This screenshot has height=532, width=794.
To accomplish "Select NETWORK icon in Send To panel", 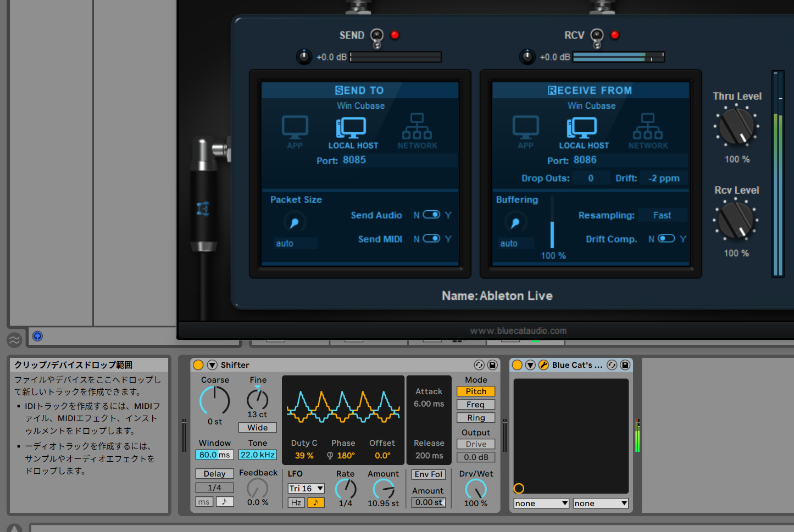I will click(x=417, y=132).
